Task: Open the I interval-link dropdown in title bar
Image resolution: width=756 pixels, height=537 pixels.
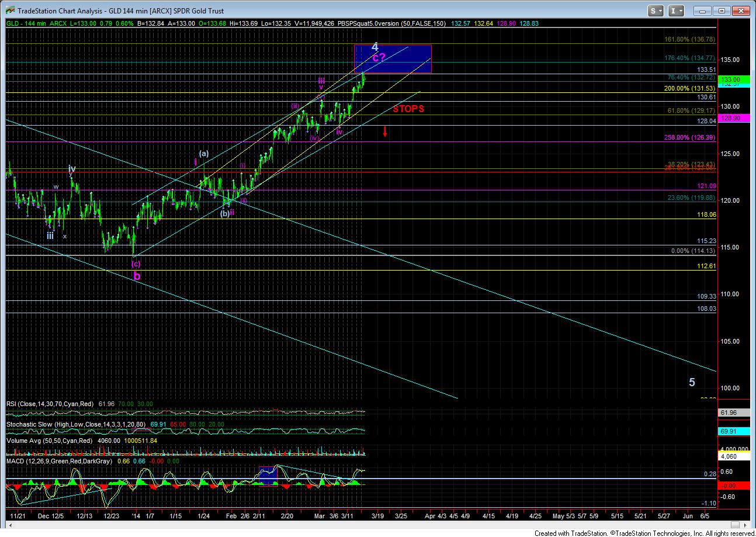Action: (x=677, y=11)
